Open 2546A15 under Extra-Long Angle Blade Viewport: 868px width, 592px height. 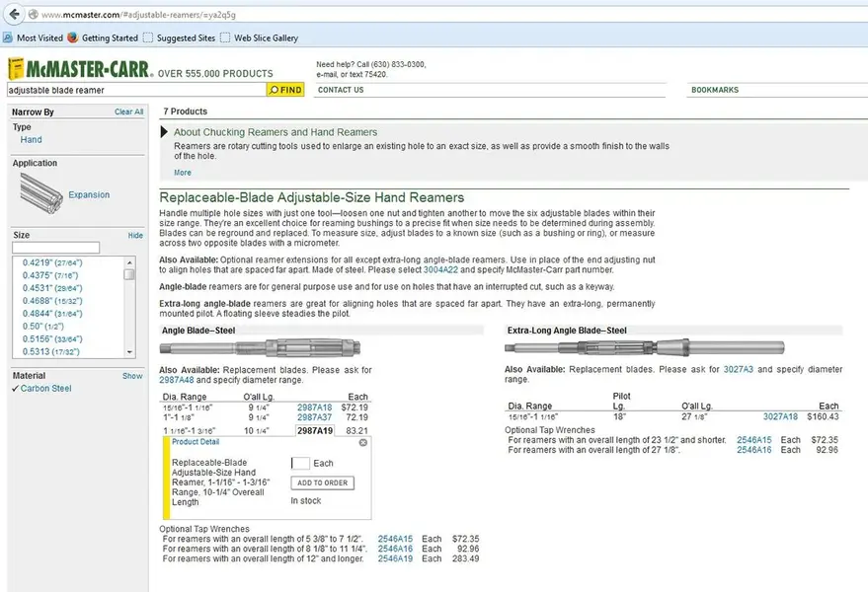pyautogui.click(x=754, y=440)
